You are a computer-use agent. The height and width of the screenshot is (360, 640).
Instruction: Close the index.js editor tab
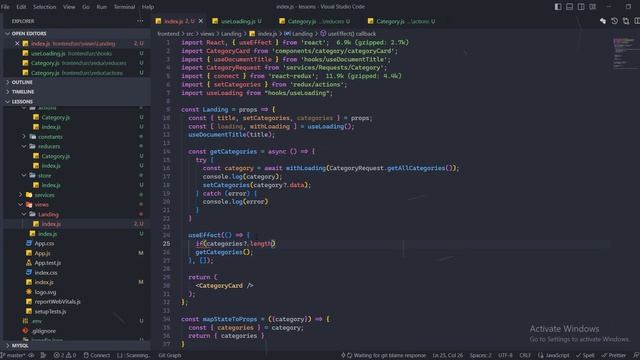[200, 21]
